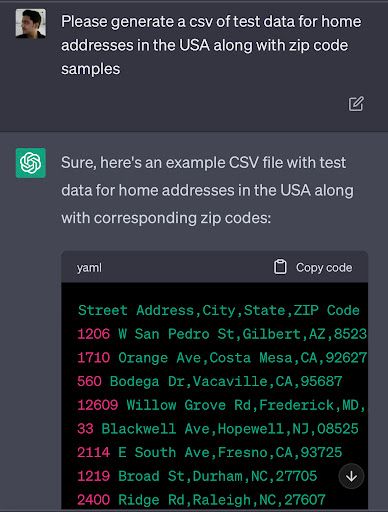Click the 560 Bodega Dr Vacaville row

210,381
